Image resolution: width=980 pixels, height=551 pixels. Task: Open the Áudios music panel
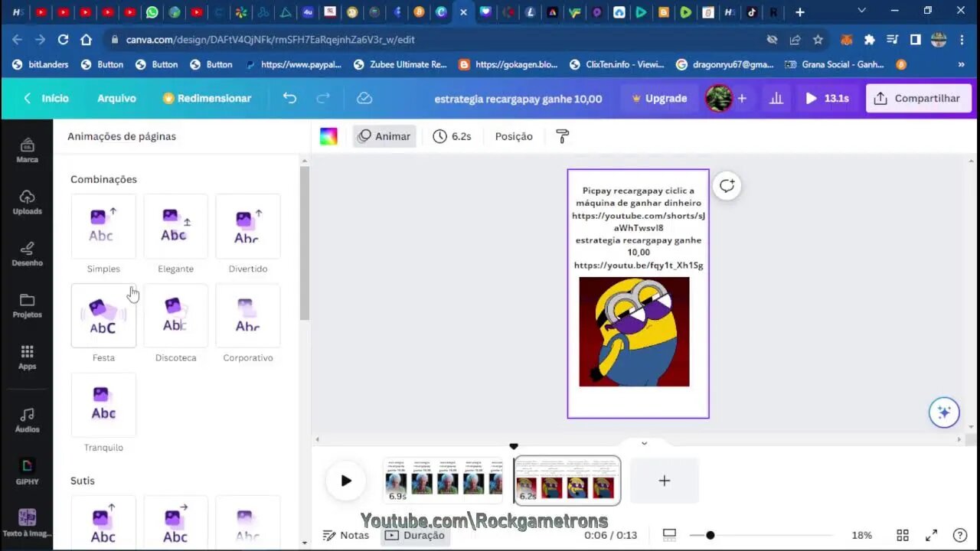coord(27,420)
